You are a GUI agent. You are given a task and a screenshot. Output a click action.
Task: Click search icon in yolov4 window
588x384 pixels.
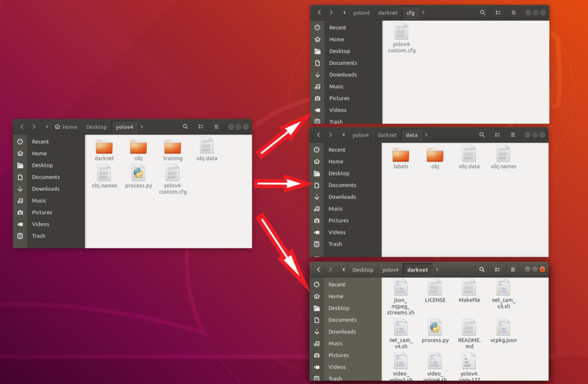point(185,127)
